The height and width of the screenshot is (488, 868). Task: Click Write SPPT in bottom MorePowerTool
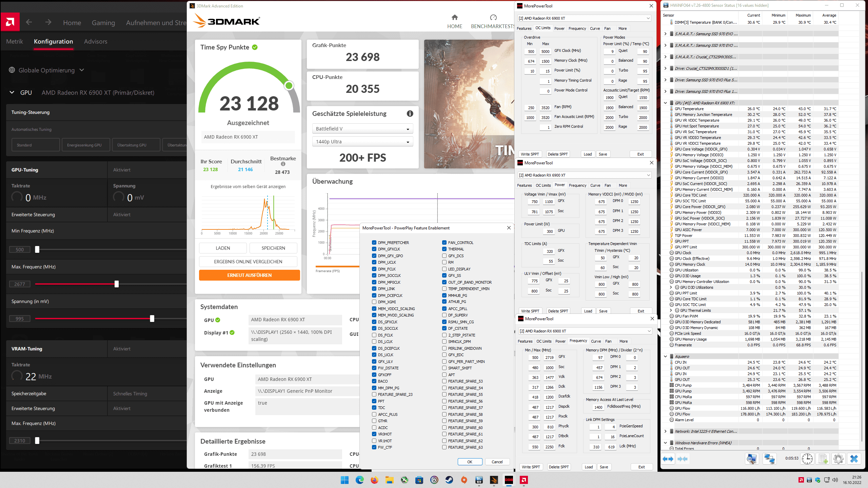point(531,467)
